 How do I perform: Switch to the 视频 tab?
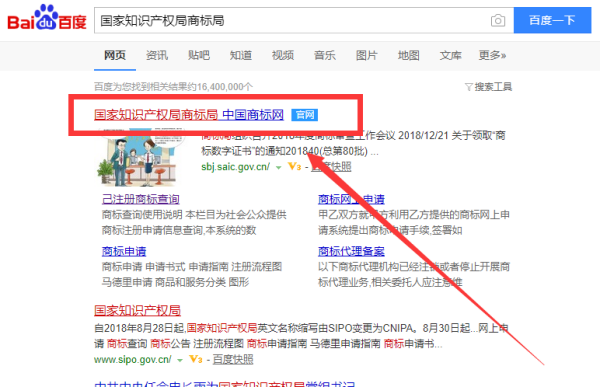283,56
